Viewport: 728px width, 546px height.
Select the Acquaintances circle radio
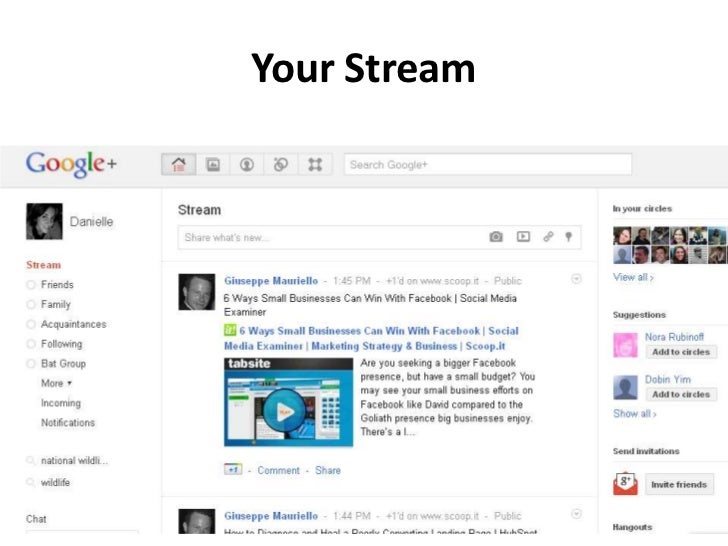tap(31, 324)
